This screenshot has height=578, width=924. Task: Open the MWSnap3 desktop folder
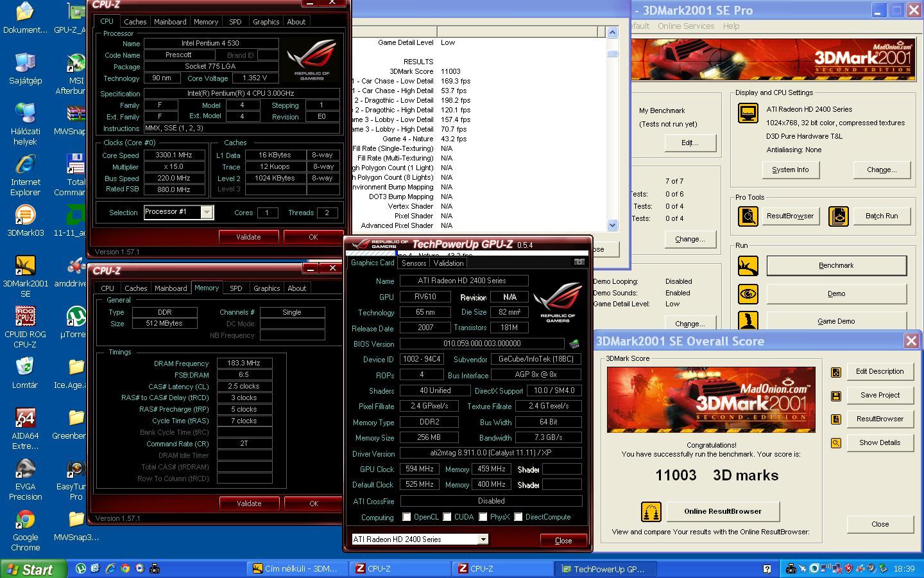tap(76, 525)
